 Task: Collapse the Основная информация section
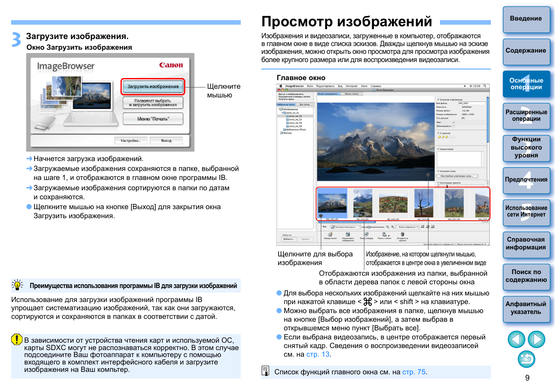click(x=438, y=99)
